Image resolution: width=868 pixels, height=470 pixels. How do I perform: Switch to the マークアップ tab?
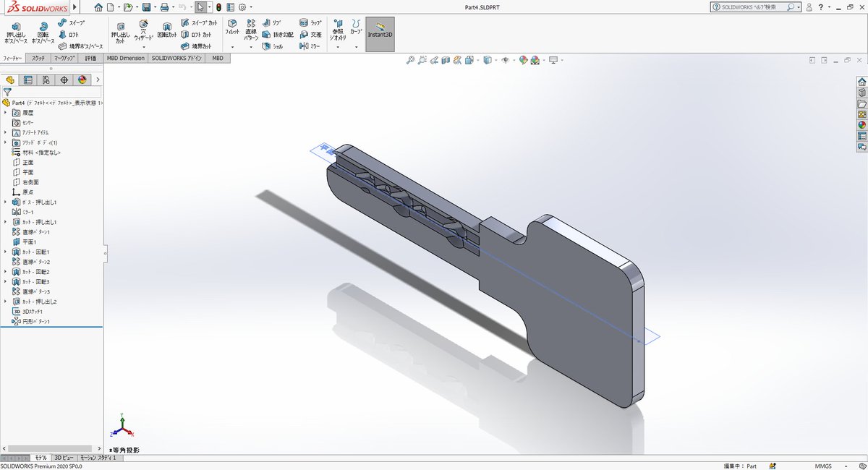pos(65,58)
